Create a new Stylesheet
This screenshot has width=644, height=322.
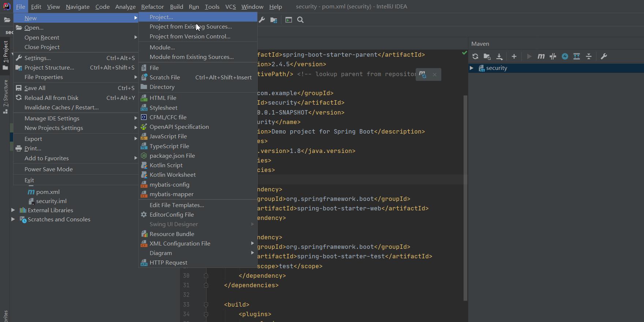point(198,108)
